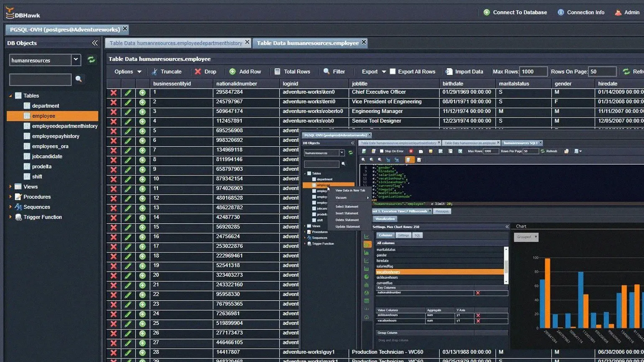
Task: Expand the Views tree node
Action: tap(10, 187)
